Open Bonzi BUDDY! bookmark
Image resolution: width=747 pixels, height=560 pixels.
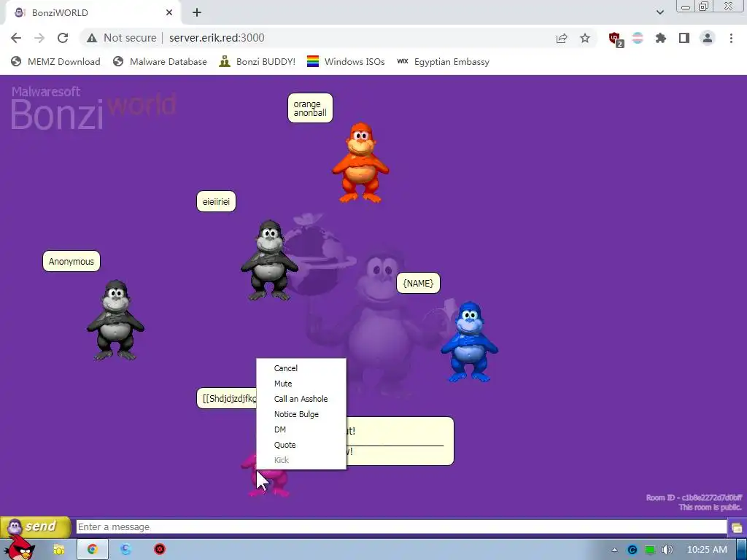click(258, 61)
